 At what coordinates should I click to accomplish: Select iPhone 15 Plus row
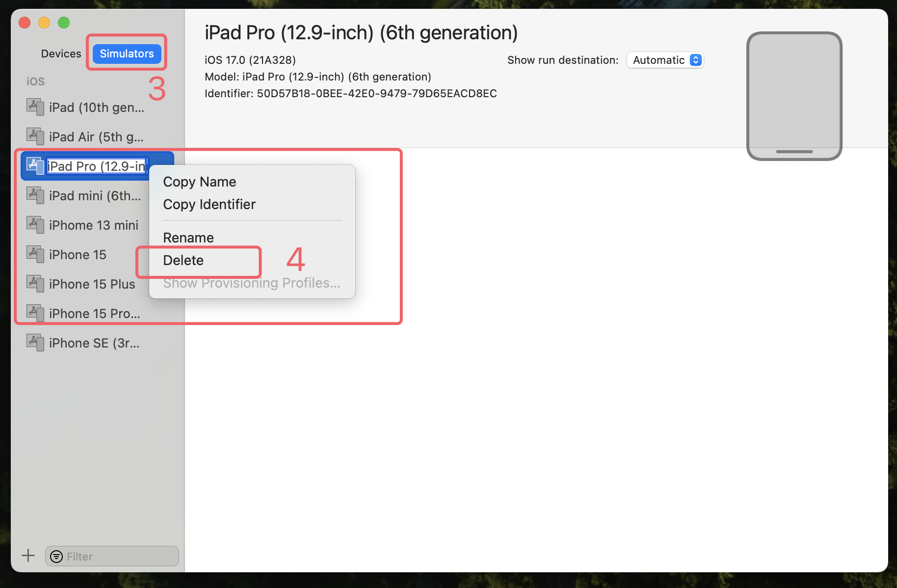point(97,284)
